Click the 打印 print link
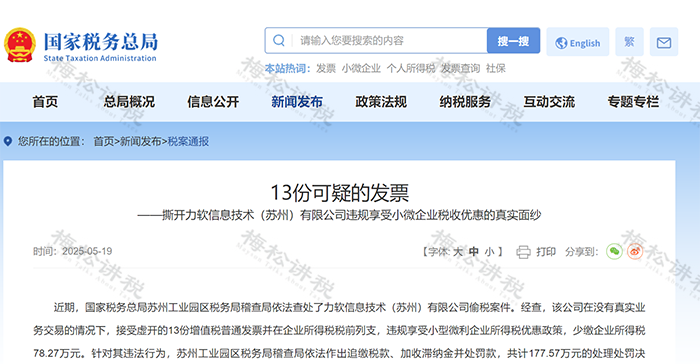This screenshot has height=364, width=700. 546,252
